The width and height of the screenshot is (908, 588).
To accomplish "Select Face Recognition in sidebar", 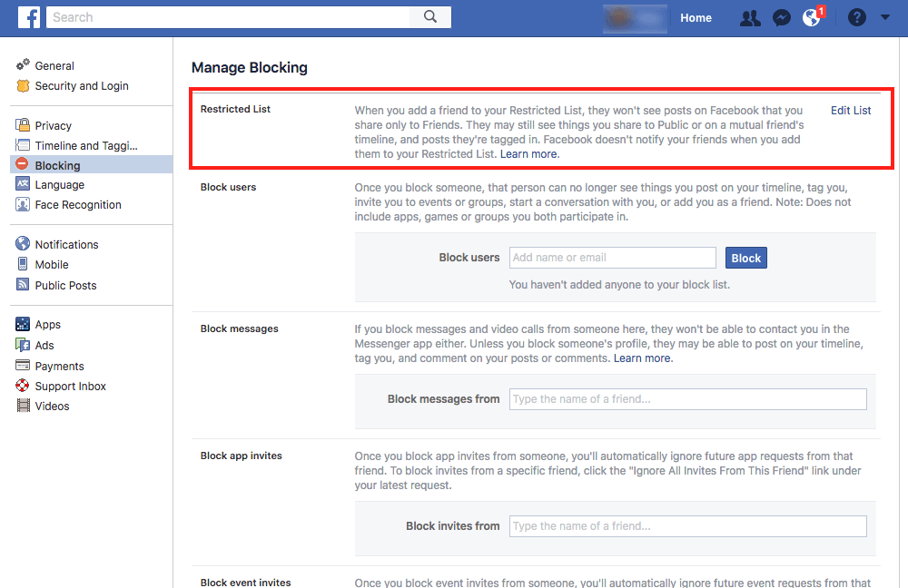I will [78, 205].
